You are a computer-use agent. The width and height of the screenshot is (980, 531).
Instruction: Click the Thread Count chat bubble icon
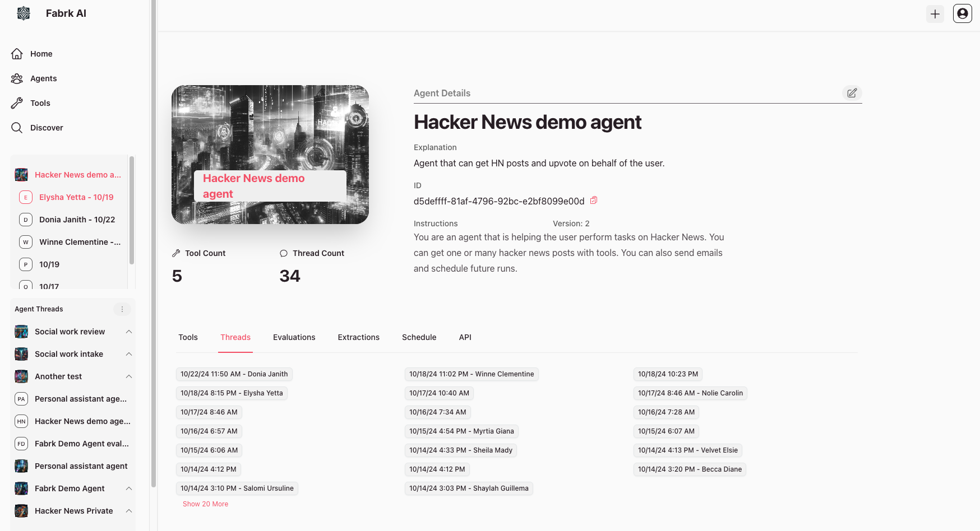point(284,253)
